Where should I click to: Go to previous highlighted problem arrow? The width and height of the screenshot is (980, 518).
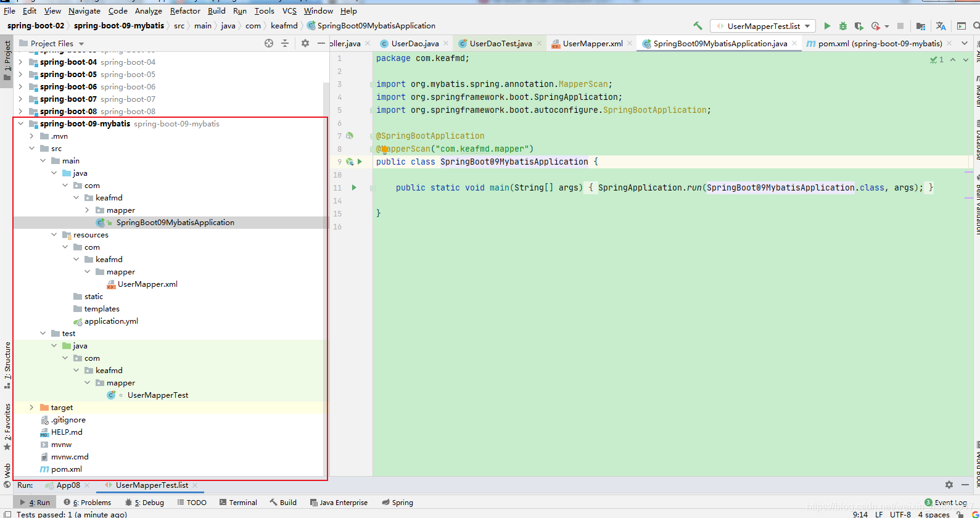click(953, 60)
